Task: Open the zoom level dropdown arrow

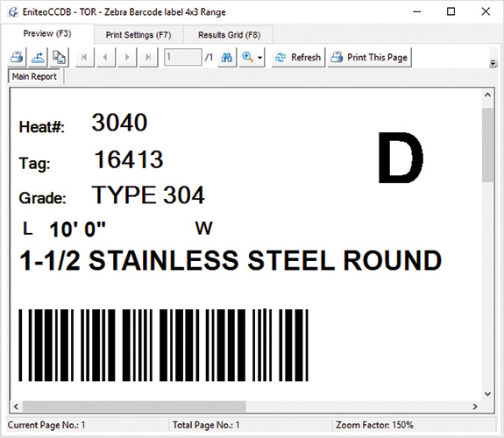Action: (260, 58)
